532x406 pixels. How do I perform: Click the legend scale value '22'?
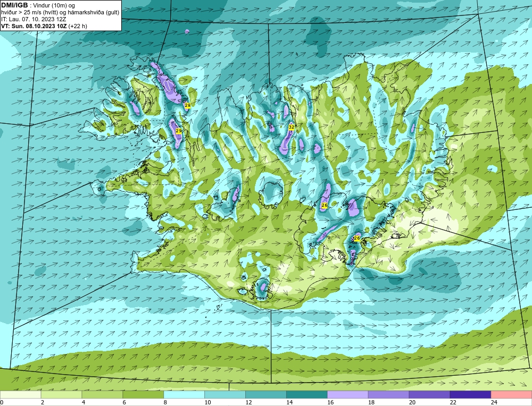point(453,402)
